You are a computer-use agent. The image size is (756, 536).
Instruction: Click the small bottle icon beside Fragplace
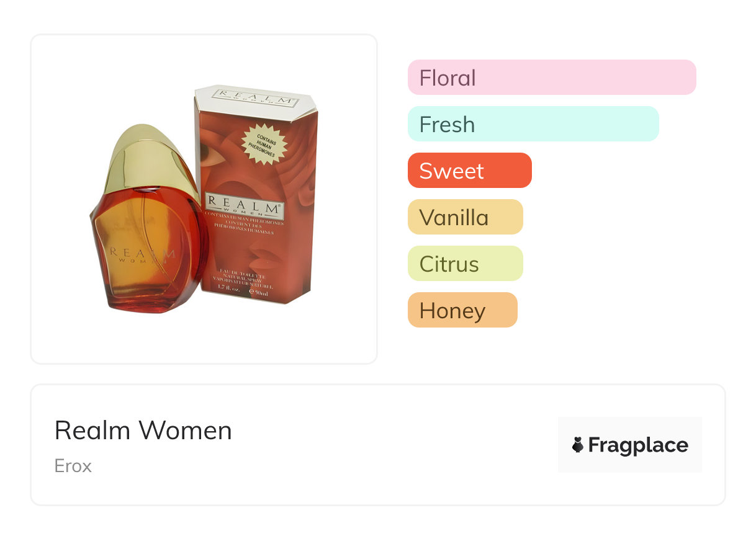tap(578, 445)
